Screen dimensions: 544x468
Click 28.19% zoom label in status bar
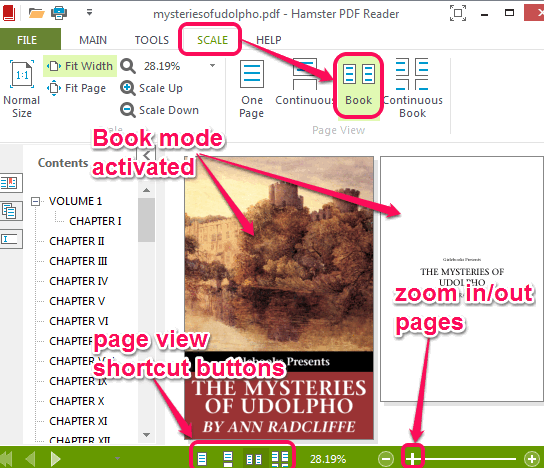pos(328,459)
